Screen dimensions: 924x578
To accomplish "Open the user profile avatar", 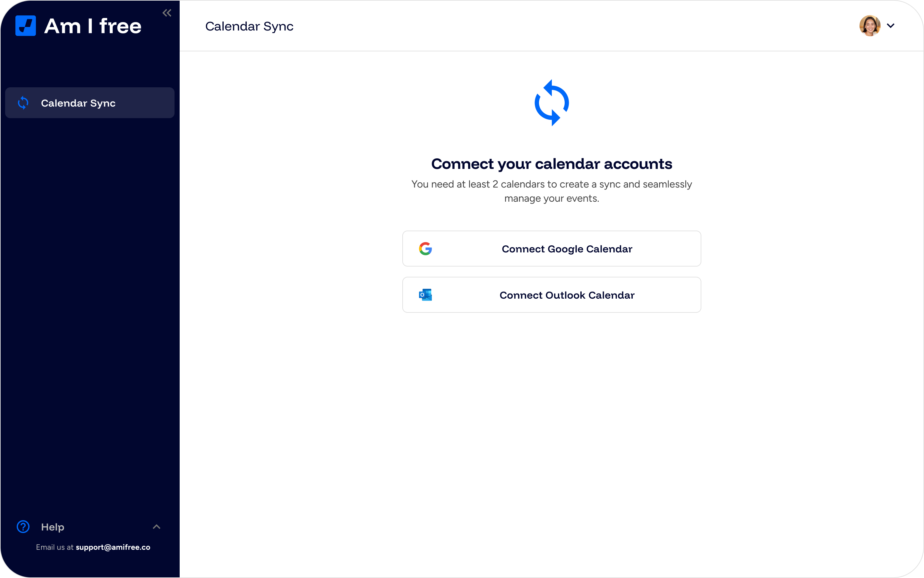I will [x=870, y=26].
